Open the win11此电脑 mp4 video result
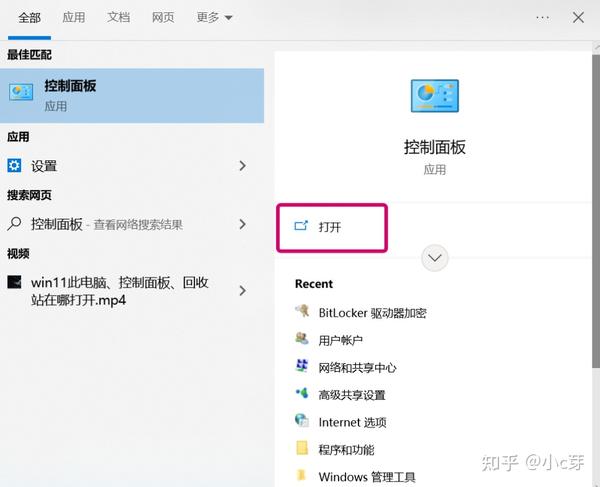 (x=132, y=291)
